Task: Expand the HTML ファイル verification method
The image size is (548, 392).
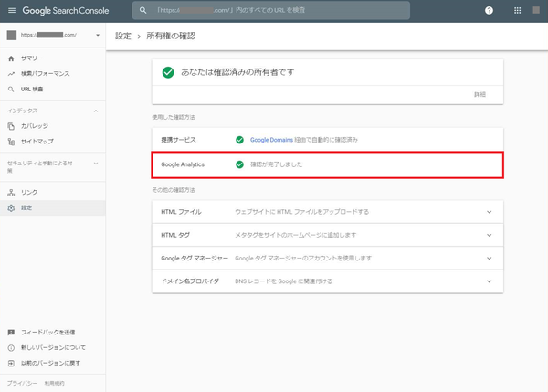Action: (490, 212)
